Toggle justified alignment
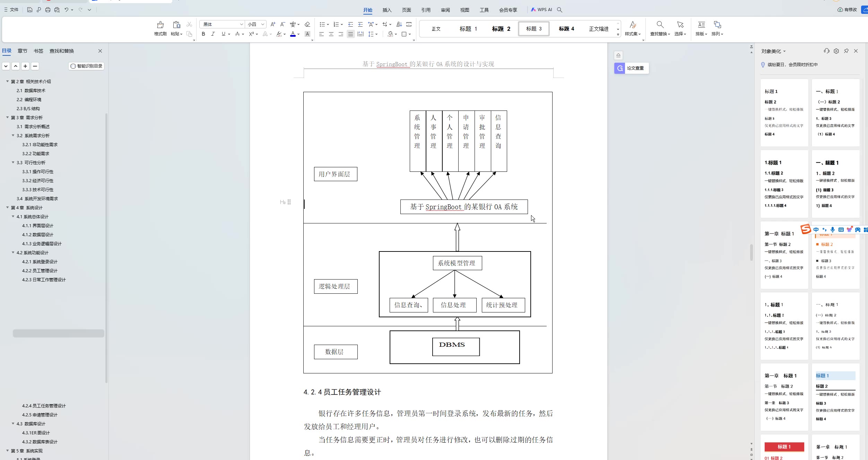Image resolution: width=868 pixels, height=460 pixels. click(351, 34)
